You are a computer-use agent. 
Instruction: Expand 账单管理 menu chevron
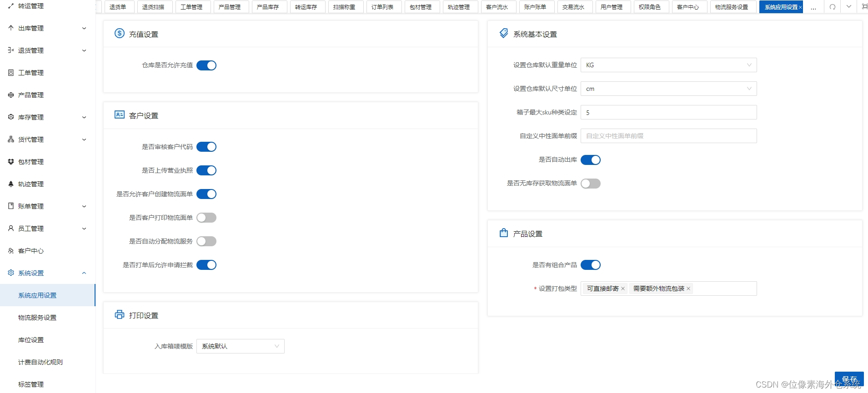[84, 206]
